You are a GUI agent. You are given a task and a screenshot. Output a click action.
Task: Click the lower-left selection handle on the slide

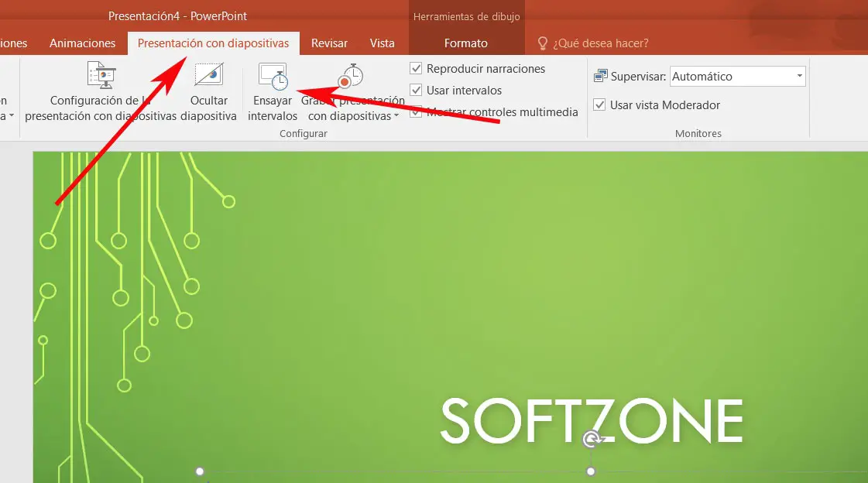pyautogui.click(x=200, y=471)
